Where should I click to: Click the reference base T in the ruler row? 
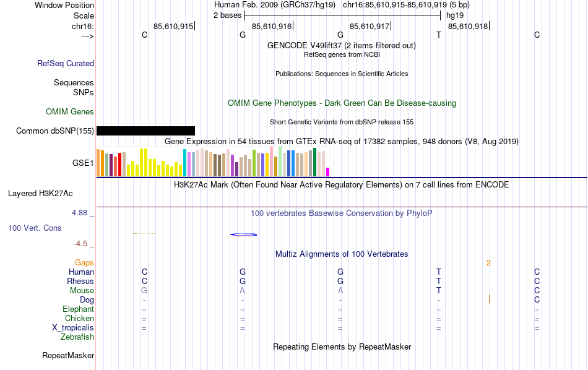(439, 35)
